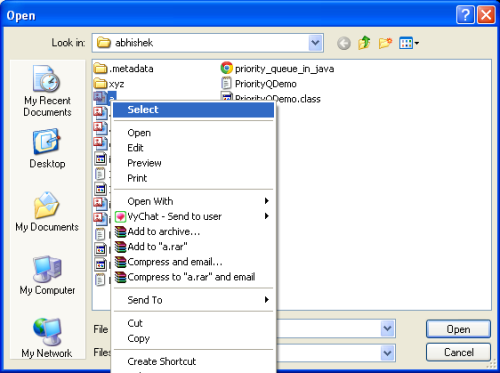This screenshot has height=373, width=500.
Task: Go to Desktop in places bar
Action: point(47,149)
